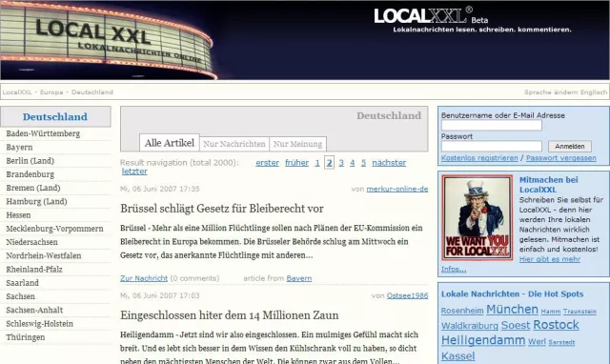
Task: Open Hier gibt es mehr Infos link
Action: [x=550, y=259]
